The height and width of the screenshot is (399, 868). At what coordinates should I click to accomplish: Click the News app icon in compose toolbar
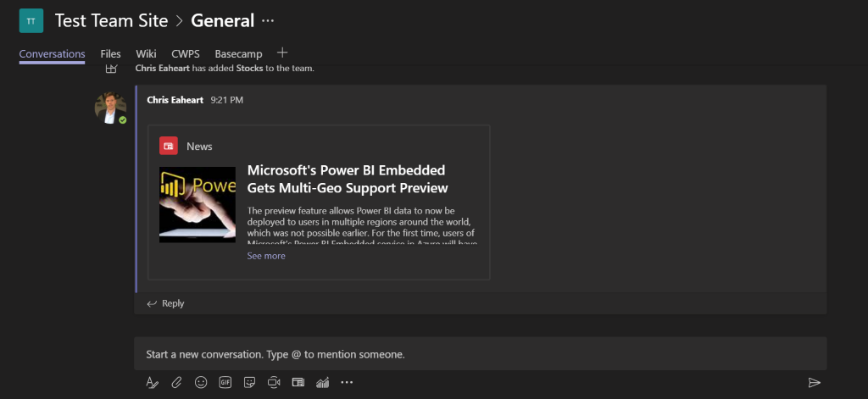(298, 383)
